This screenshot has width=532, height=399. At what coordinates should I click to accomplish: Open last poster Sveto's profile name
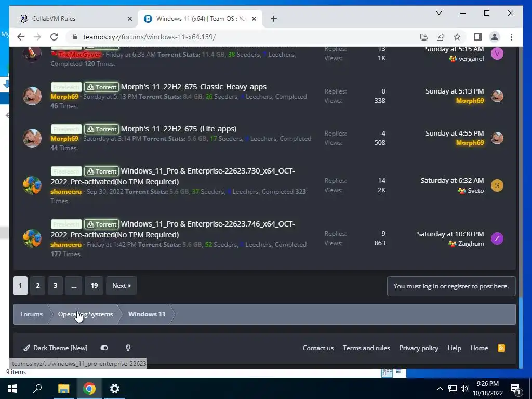(x=476, y=191)
